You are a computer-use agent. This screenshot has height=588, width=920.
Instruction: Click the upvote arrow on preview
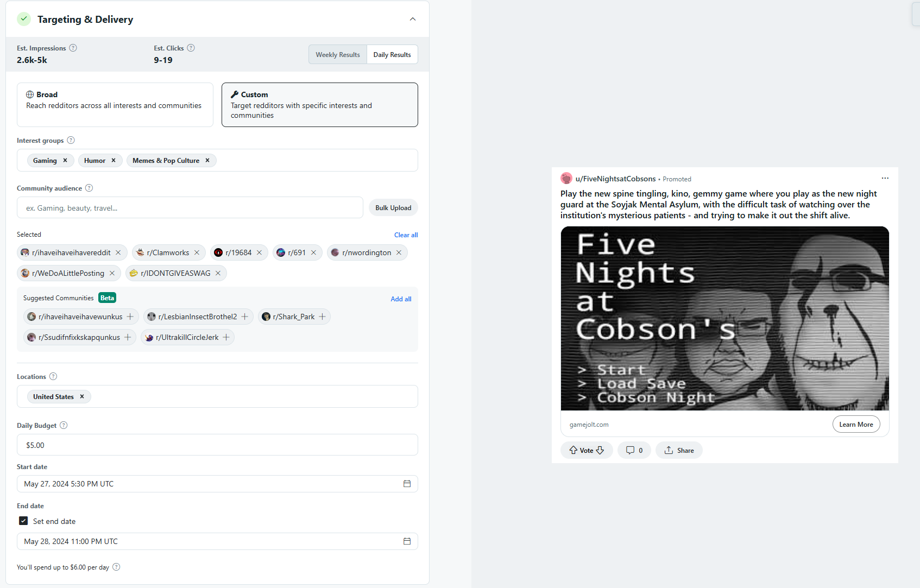click(x=574, y=450)
